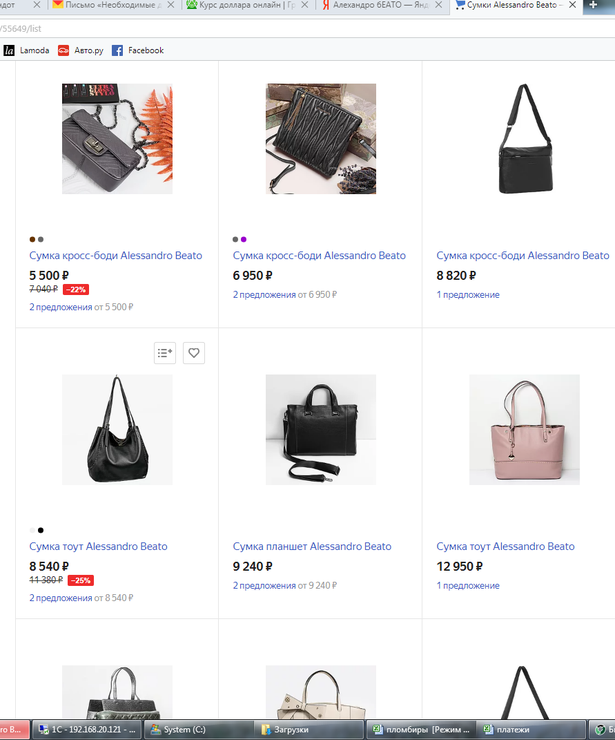Viewport: 615px width, 740px height.
Task: Select purple color swatch on 6 950 ₽ bag
Action: click(243, 239)
